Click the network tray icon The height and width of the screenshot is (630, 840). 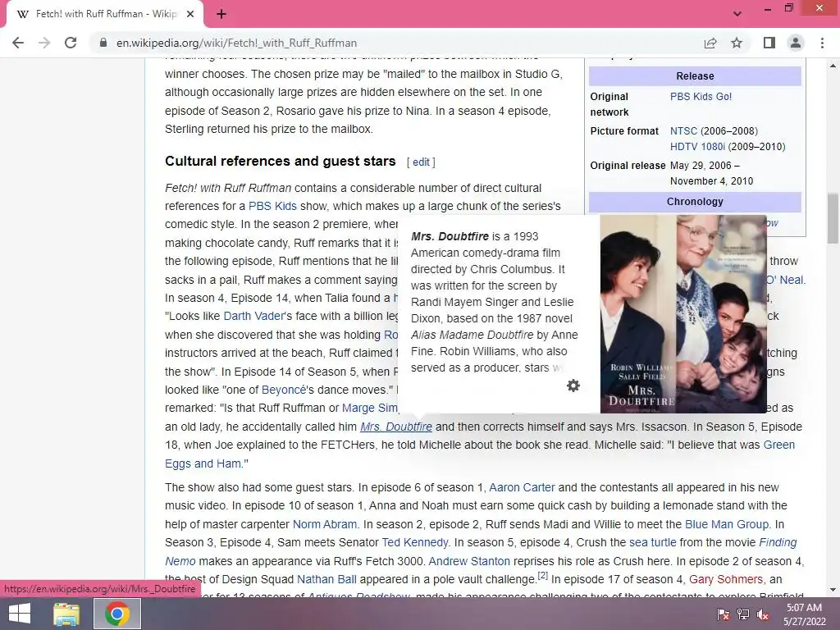tap(743, 614)
